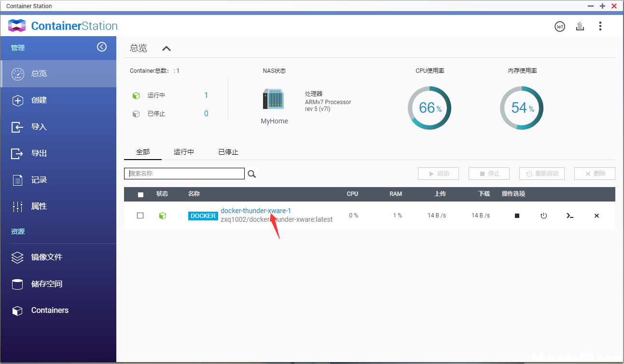Screen dimensions: 624x364
Task: Stop the container using the square icon
Action: click(517, 216)
